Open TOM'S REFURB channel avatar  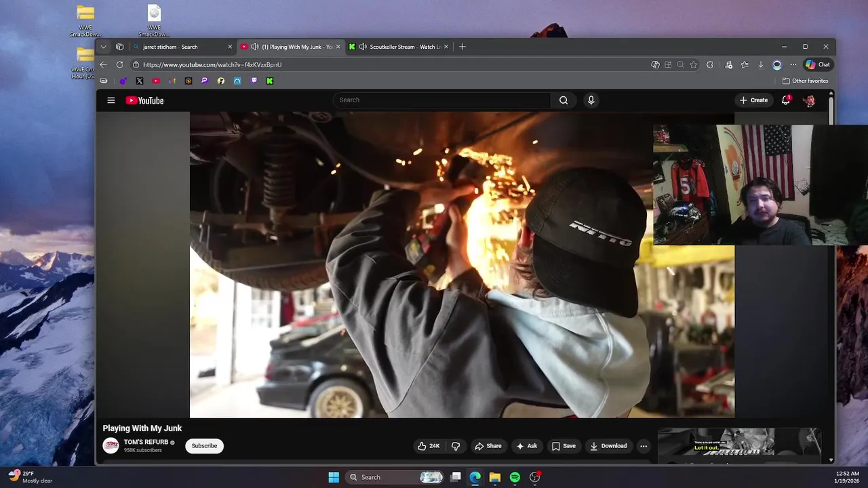pyautogui.click(x=111, y=445)
